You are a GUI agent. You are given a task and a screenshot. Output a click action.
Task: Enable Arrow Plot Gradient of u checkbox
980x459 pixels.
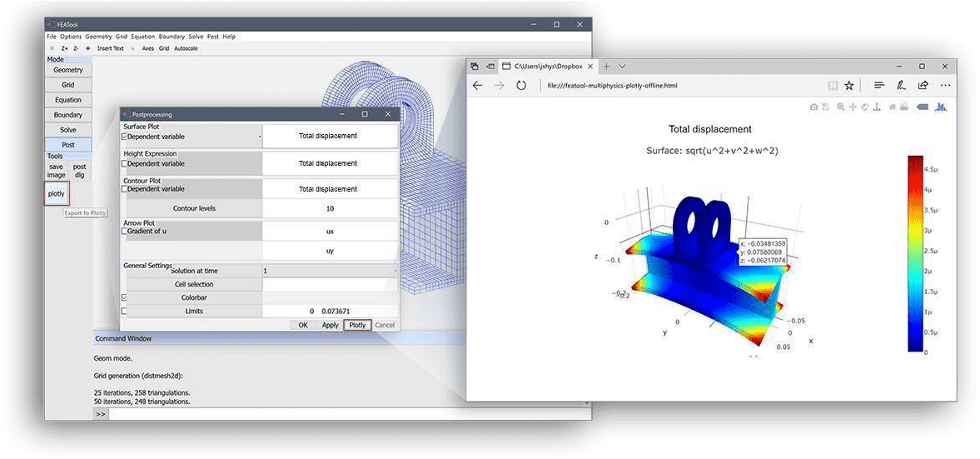click(x=124, y=232)
